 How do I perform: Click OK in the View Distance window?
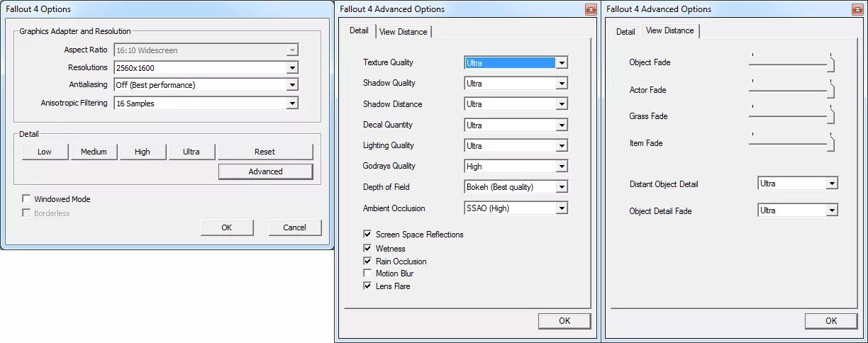tap(831, 321)
